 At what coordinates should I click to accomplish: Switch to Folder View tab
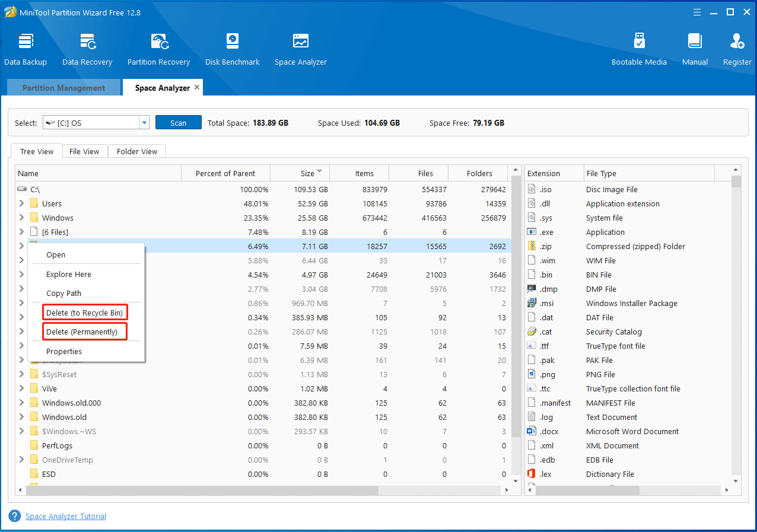tap(137, 151)
